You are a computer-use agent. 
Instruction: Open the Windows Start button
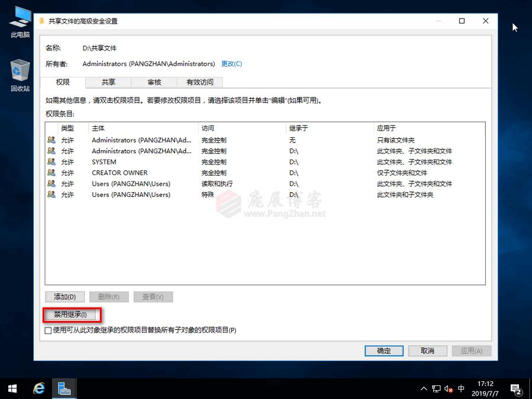pos(12,388)
